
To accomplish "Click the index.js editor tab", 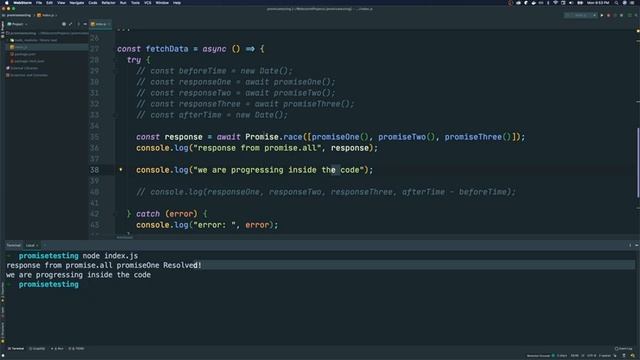I will pyautogui.click(x=100, y=24).
